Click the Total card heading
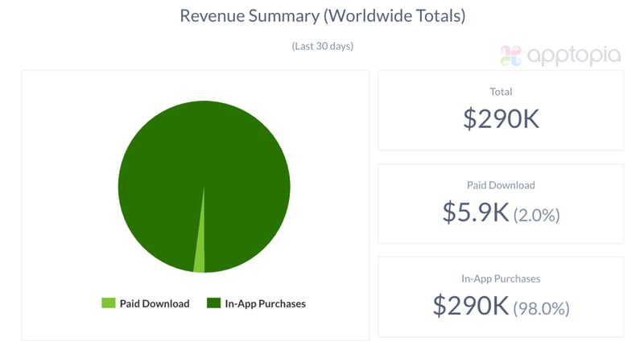The width and height of the screenshot is (644, 354). pos(501,92)
